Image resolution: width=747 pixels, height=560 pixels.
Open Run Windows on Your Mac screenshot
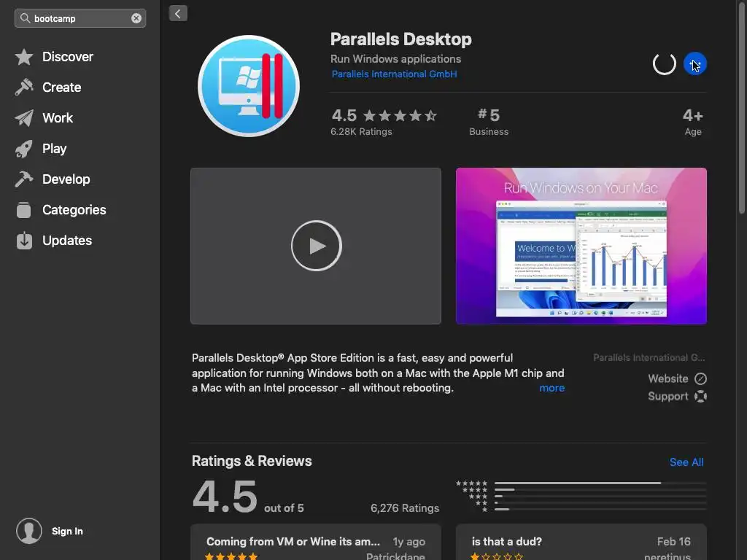point(581,246)
